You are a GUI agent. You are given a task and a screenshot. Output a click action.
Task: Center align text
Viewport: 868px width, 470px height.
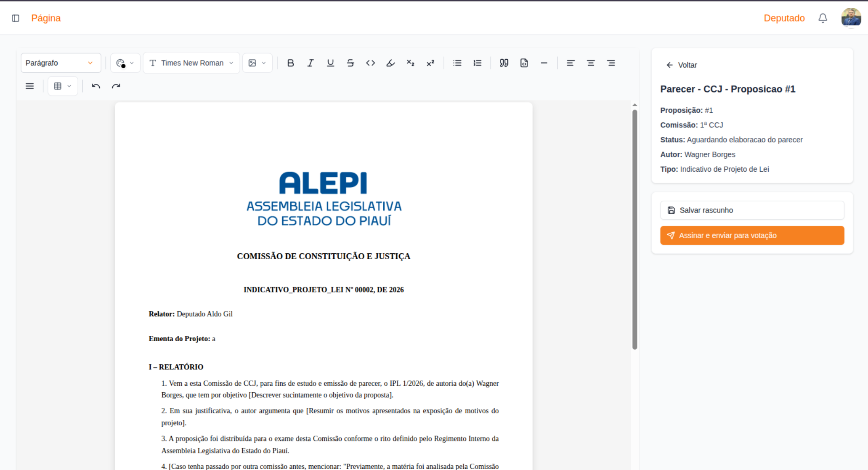(x=591, y=63)
